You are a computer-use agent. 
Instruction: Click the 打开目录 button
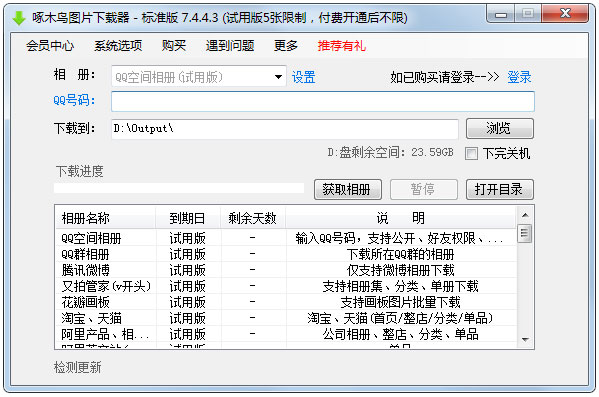click(500, 190)
